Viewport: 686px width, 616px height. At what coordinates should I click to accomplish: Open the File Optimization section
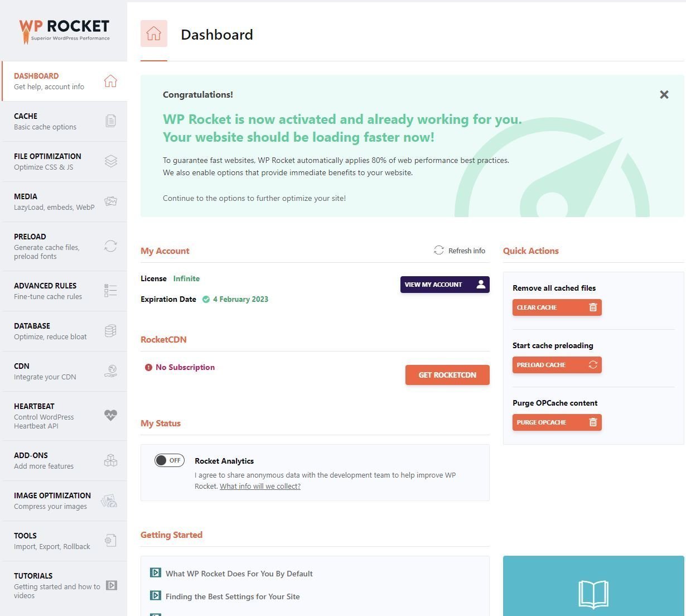pyautogui.click(x=65, y=161)
